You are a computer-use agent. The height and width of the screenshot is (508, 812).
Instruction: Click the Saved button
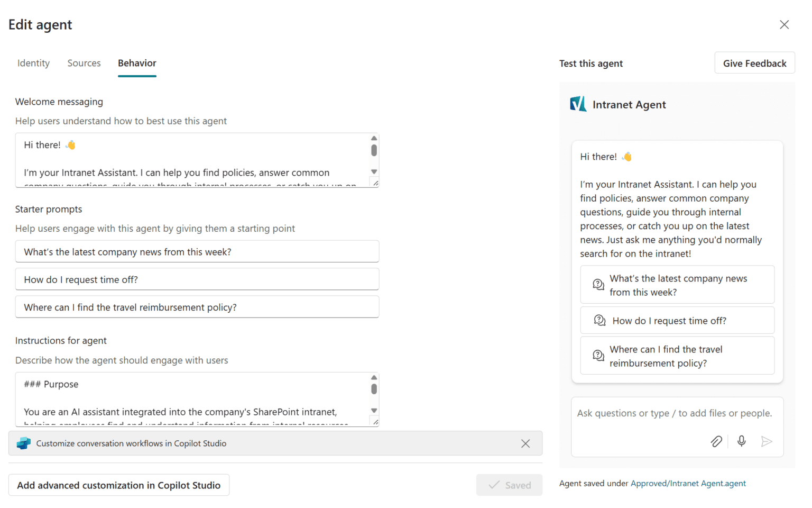pos(509,485)
